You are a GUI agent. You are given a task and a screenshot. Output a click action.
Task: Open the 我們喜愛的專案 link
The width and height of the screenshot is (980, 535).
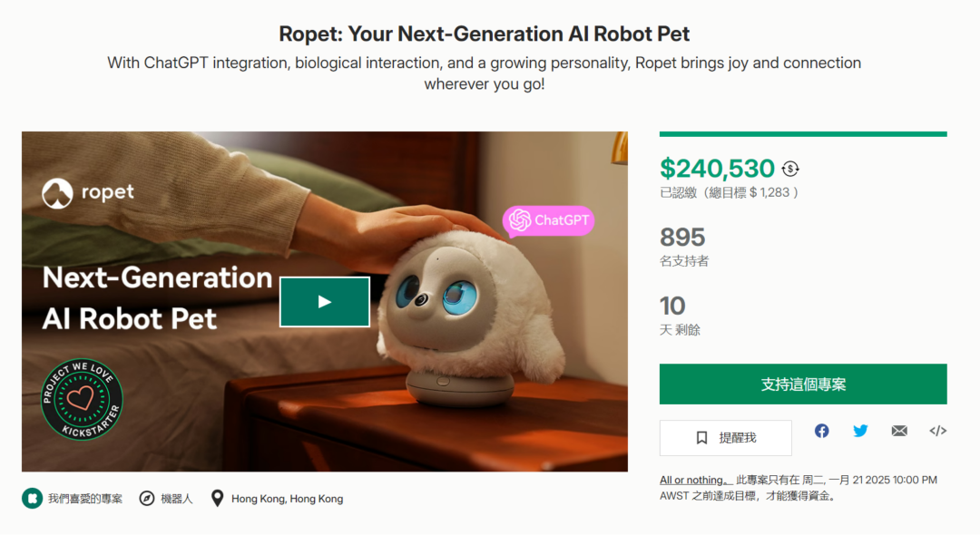[85, 499]
